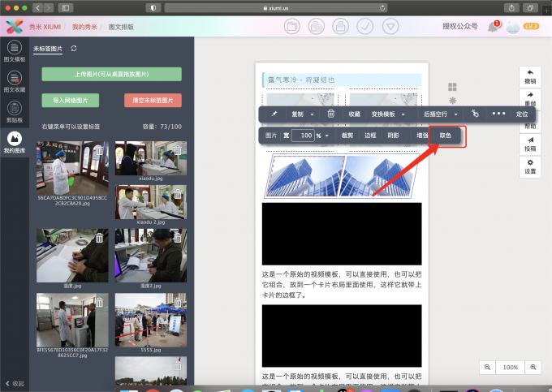Switch to the 未标签图片 tab
This screenshot has width=552, height=392.
pyautogui.click(x=47, y=49)
